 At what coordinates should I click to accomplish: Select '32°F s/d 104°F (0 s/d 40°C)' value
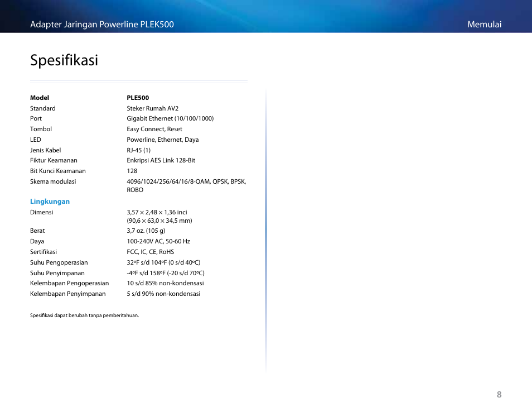tap(163, 262)
